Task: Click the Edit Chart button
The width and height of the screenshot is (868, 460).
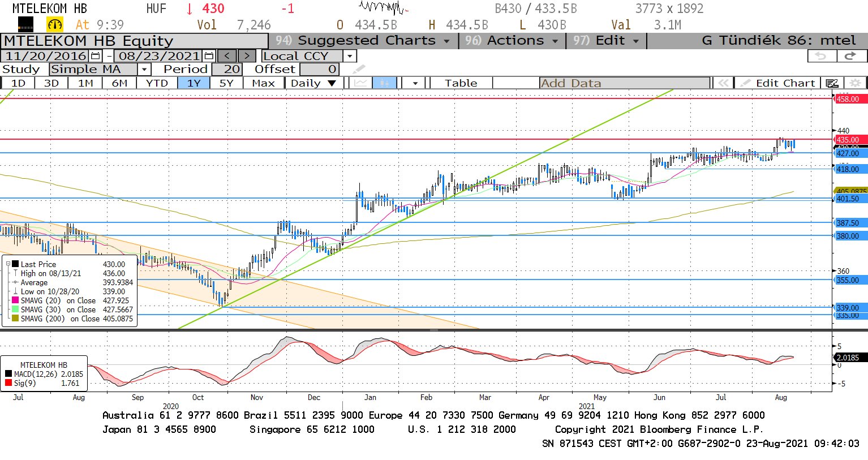Action: 779,83
